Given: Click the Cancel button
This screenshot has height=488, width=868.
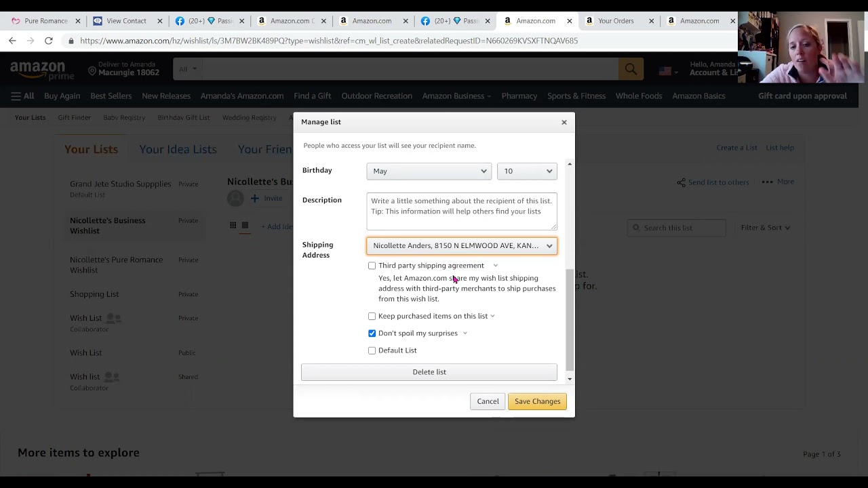Looking at the screenshot, I should click(488, 401).
